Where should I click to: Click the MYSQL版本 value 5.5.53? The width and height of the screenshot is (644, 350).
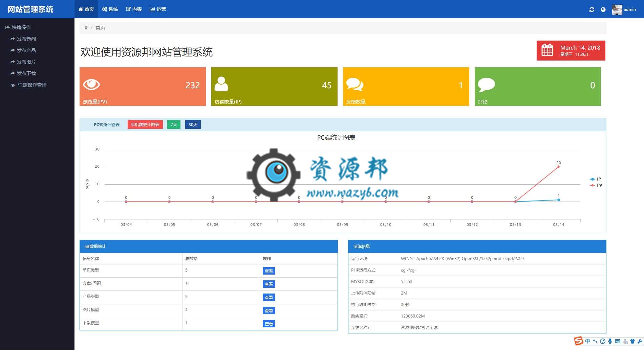click(x=406, y=281)
